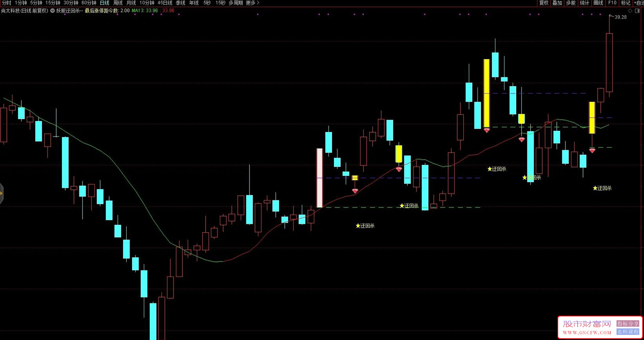644x340 pixels.
Task: Select the 15分钟 period tab
Action: 53,3
